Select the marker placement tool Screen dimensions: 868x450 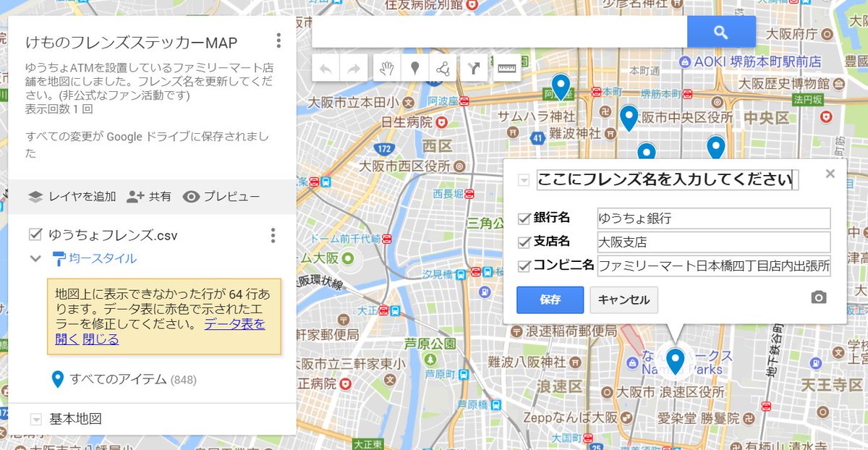(x=415, y=67)
